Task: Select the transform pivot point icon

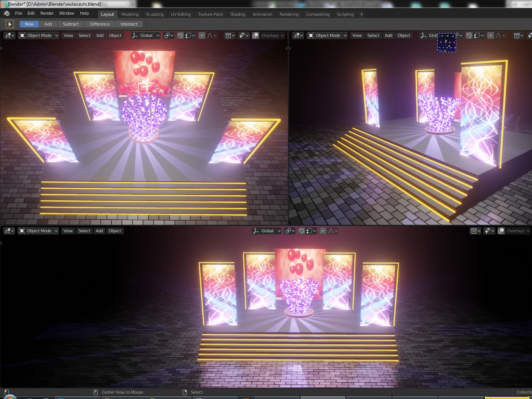Action: pyautogui.click(x=167, y=35)
